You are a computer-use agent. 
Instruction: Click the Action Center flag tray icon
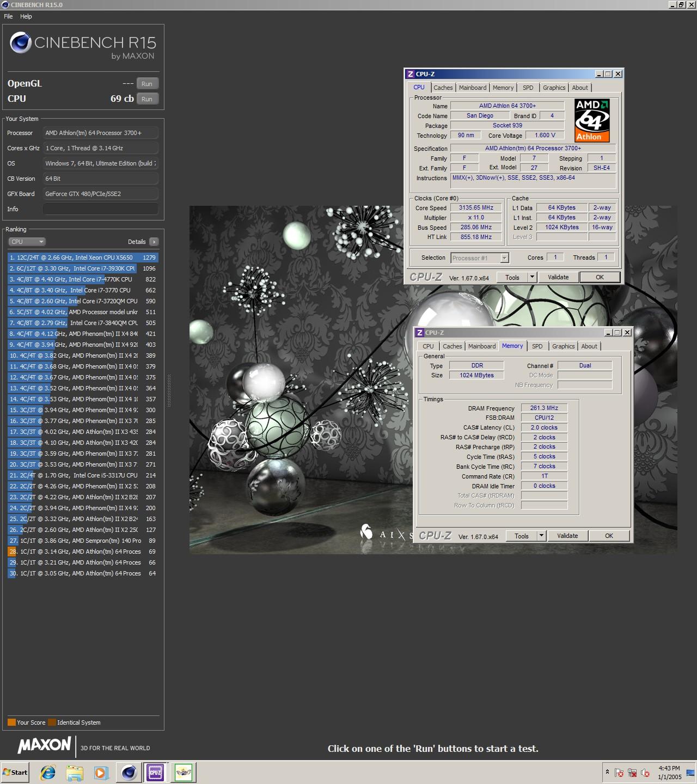[x=619, y=773]
